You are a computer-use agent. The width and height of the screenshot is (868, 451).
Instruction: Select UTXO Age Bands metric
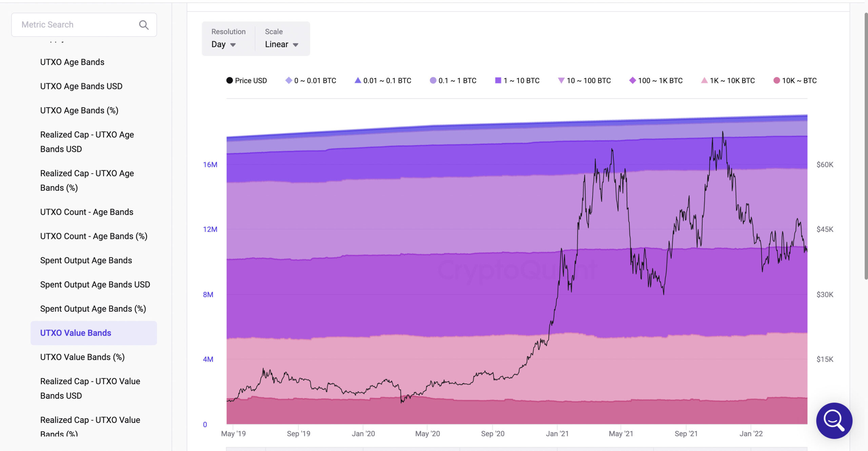(72, 62)
